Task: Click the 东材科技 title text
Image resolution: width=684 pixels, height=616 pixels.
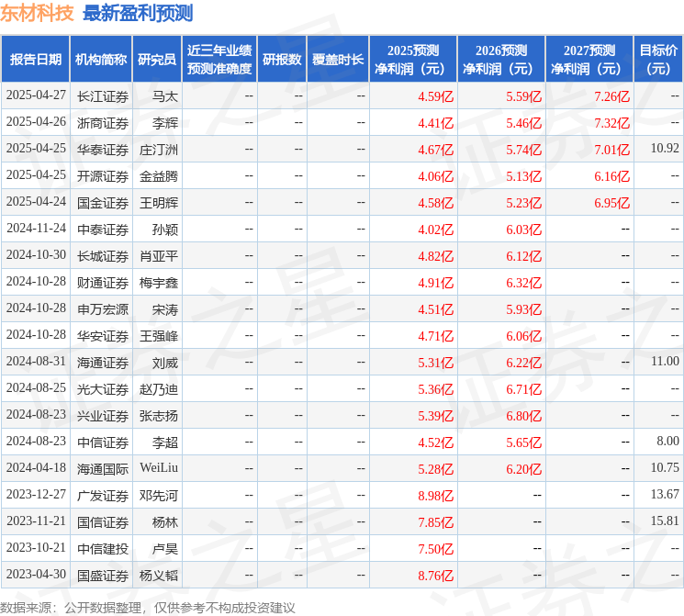Action: coord(37,13)
